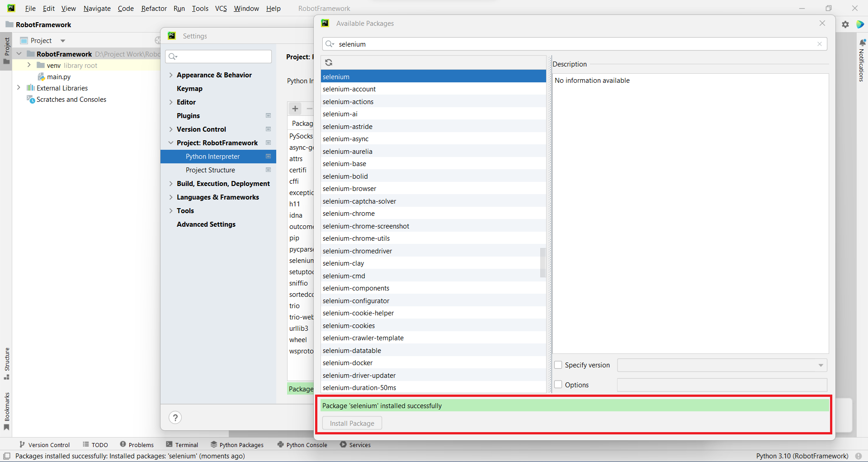Screen dimensions: 868x462
Task: Open the Bookmarks side panel
Action: [x=6, y=411]
